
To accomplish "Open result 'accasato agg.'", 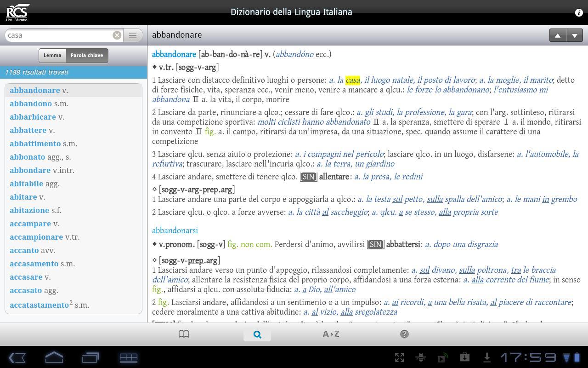I will coord(73,290).
